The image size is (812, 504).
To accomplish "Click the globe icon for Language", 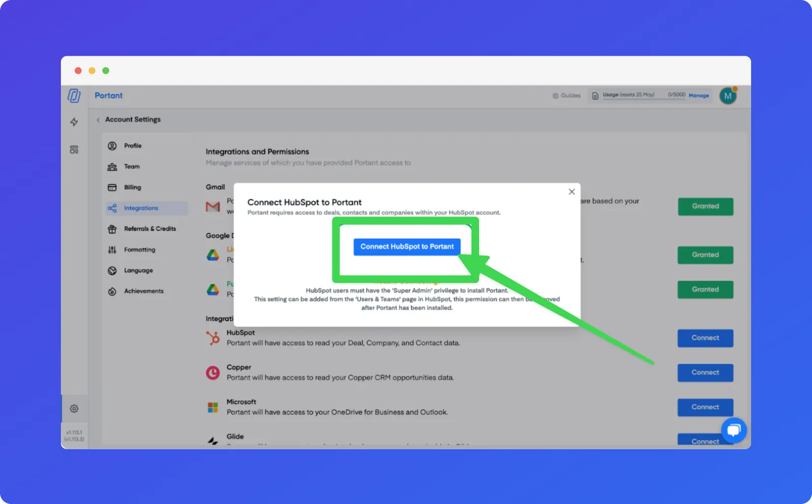I will click(112, 271).
